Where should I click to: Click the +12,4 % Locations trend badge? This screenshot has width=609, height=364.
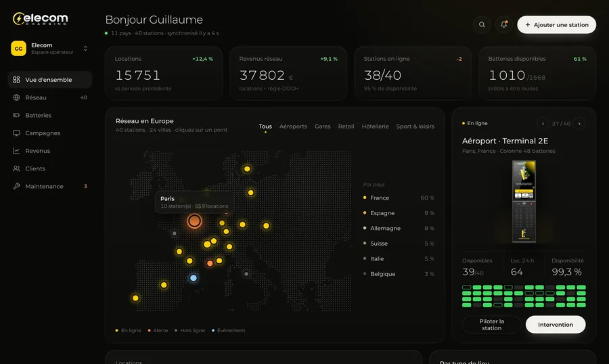(203, 59)
